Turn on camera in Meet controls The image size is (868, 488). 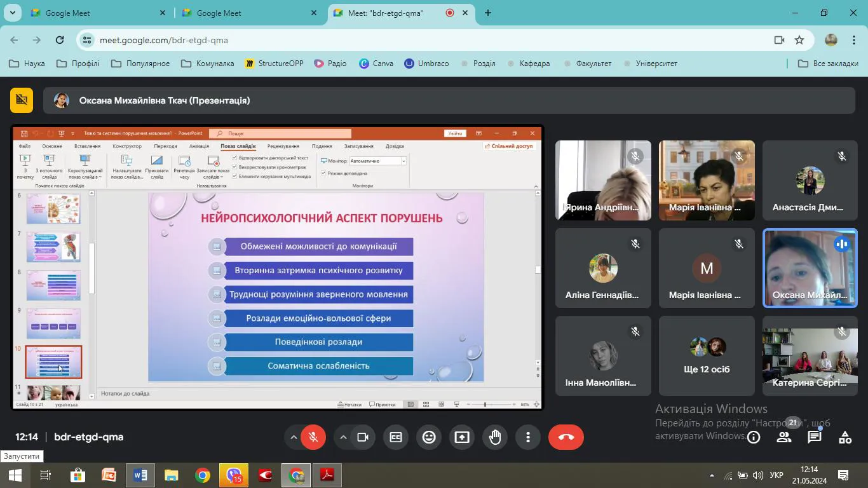[x=363, y=437]
